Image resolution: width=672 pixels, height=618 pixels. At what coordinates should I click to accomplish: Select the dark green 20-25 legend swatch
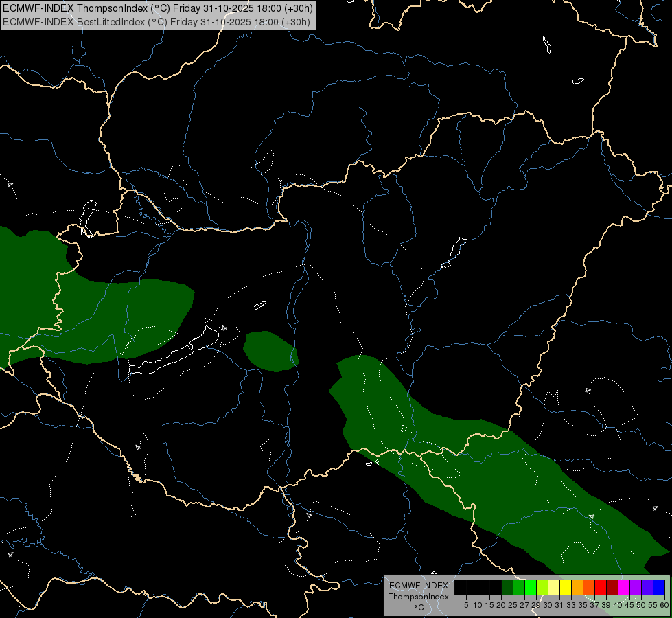(507, 587)
